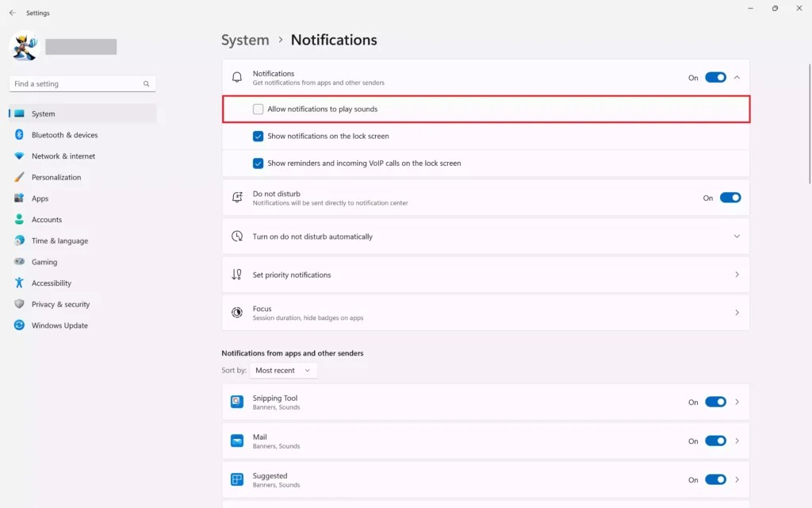Open Set priority notifications
Image resolution: width=812 pixels, height=508 pixels.
pos(485,274)
